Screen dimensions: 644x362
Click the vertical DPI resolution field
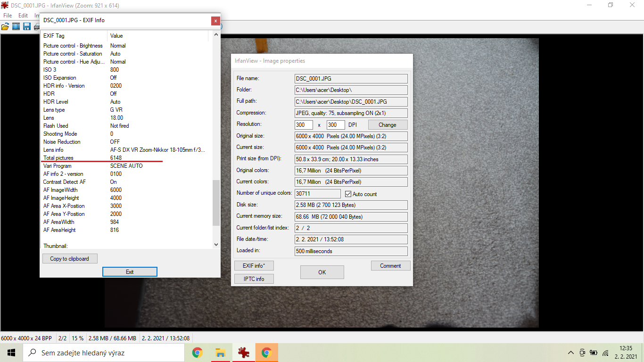tap(336, 125)
